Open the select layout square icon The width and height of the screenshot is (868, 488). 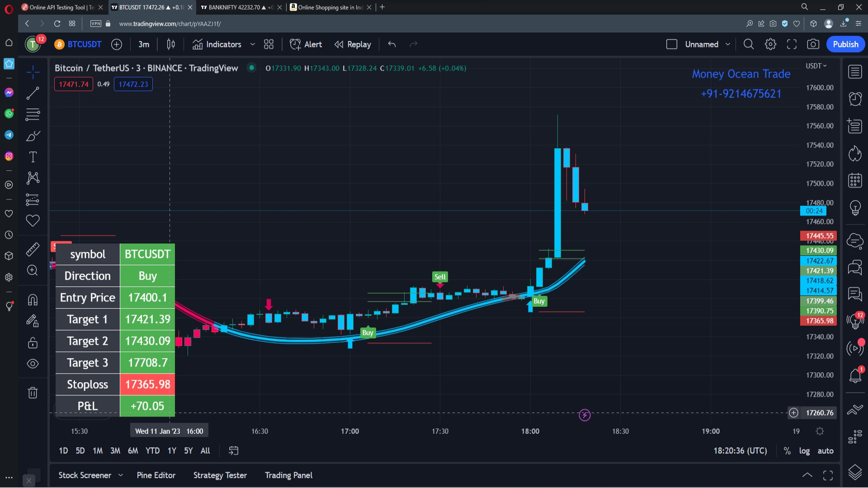[x=672, y=44]
